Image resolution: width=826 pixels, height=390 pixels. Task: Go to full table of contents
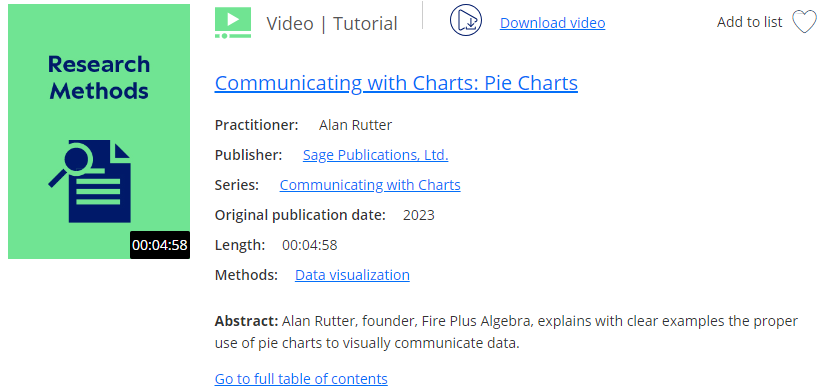pyautogui.click(x=301, y=379)
